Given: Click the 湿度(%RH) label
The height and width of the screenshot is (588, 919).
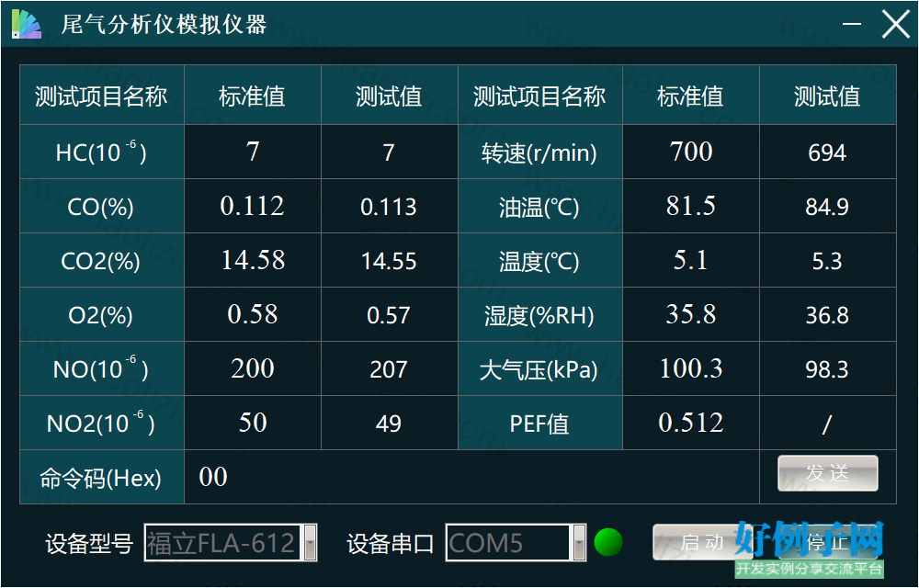Looking at the screenshot, I should pyautogui.click(x=539, y=314).
